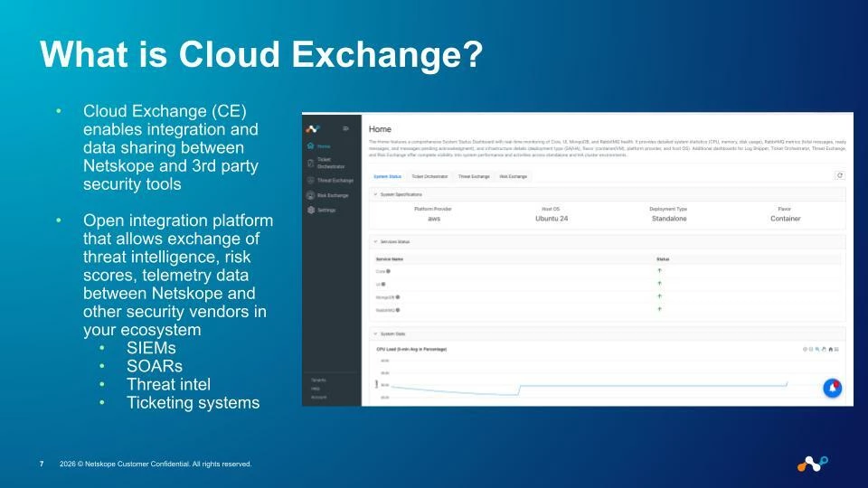The height and width of the screenshot is (488, 868).
Task: Click the 'Container' Flavor value
Action: (x=785, y=219)
